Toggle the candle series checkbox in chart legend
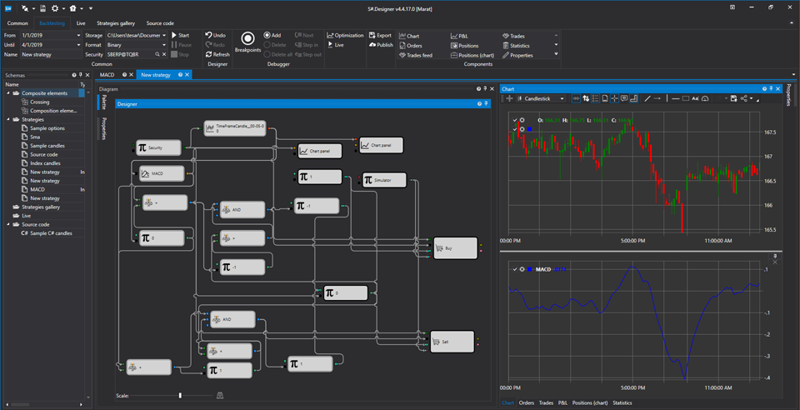 513,120
